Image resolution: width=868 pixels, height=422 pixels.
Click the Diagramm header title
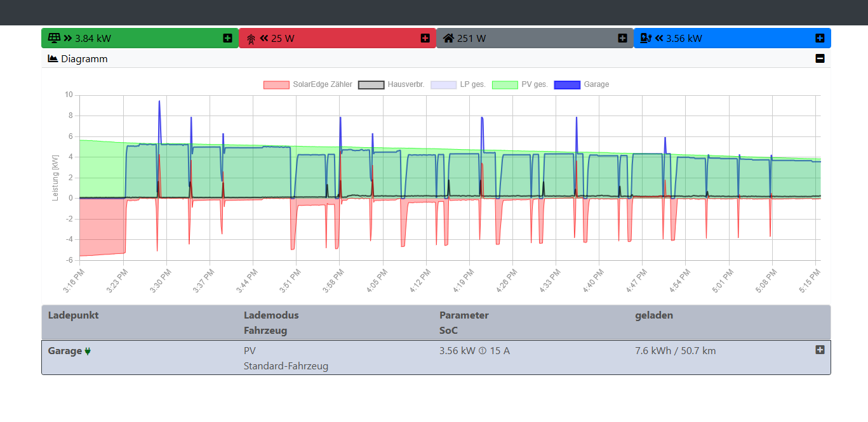84,59
